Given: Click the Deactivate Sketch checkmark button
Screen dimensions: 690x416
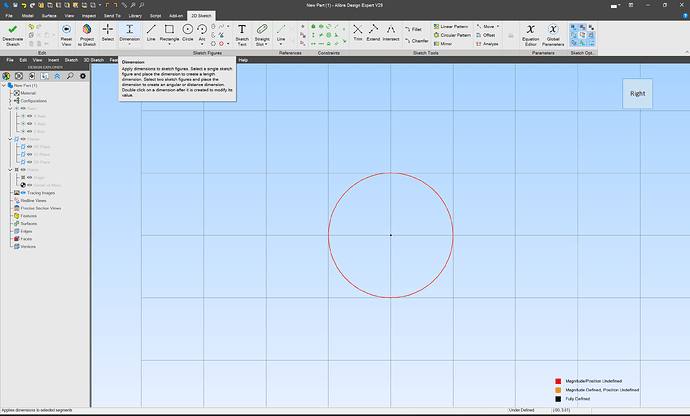Looking at the screenshot, I should pyautogui.click(x=12, y=34).
